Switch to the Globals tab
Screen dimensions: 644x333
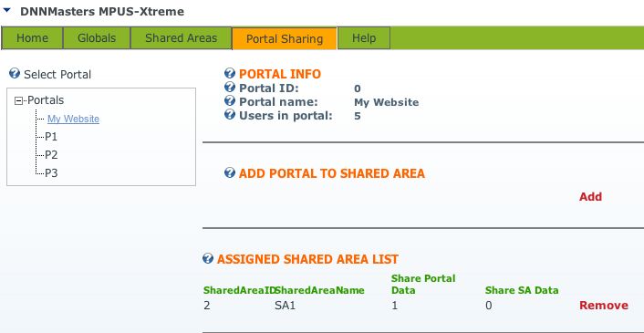(97, 38)
